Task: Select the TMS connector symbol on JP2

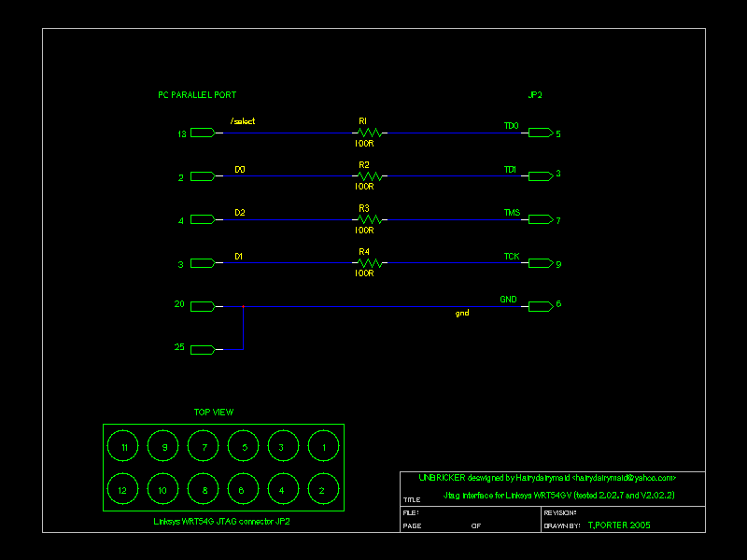Action: pos(541,219)
